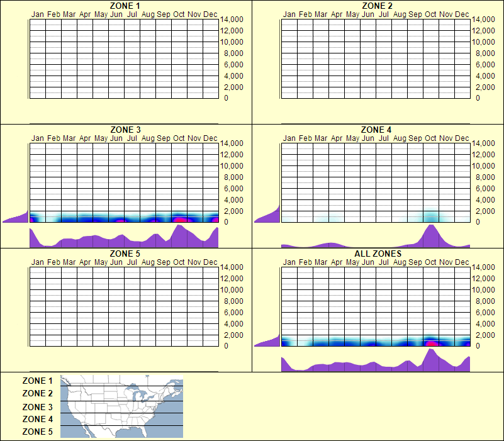Click ZONE 2 label beside the map
Screen dimensions: 504x441
[x=37, y=393]
